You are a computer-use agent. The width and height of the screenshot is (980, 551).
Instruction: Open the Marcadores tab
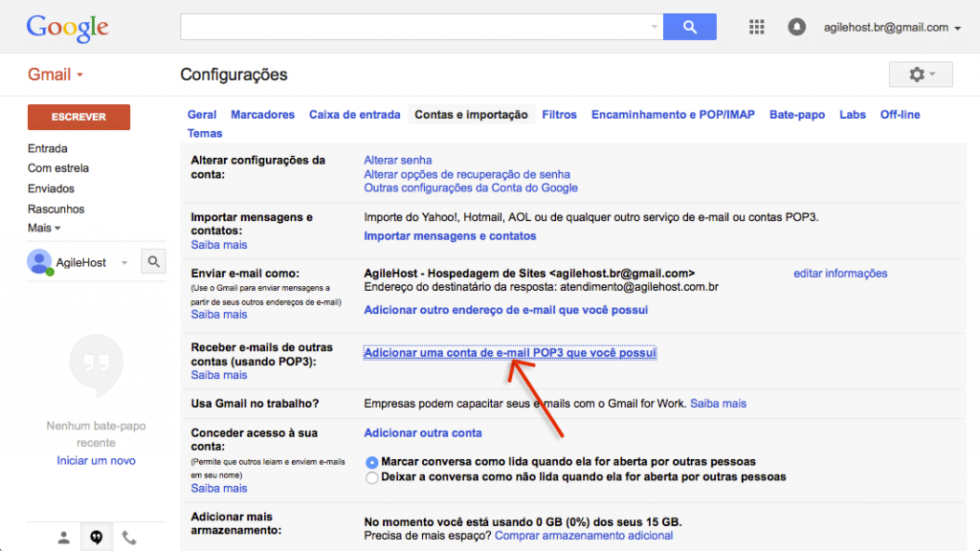(262, 115)
